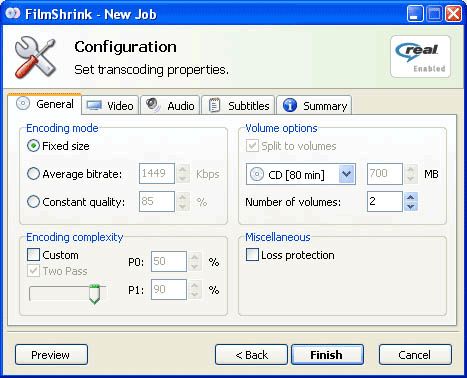Cancel the new job dialog
Viewport: 467px width, 378px height.
click(x=415, y=355)
